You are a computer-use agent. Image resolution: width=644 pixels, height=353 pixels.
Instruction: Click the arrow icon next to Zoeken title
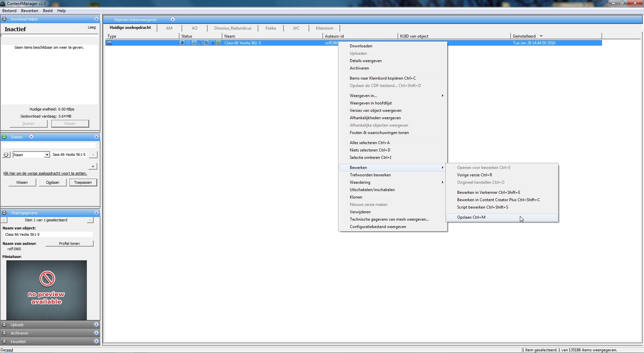31,137
